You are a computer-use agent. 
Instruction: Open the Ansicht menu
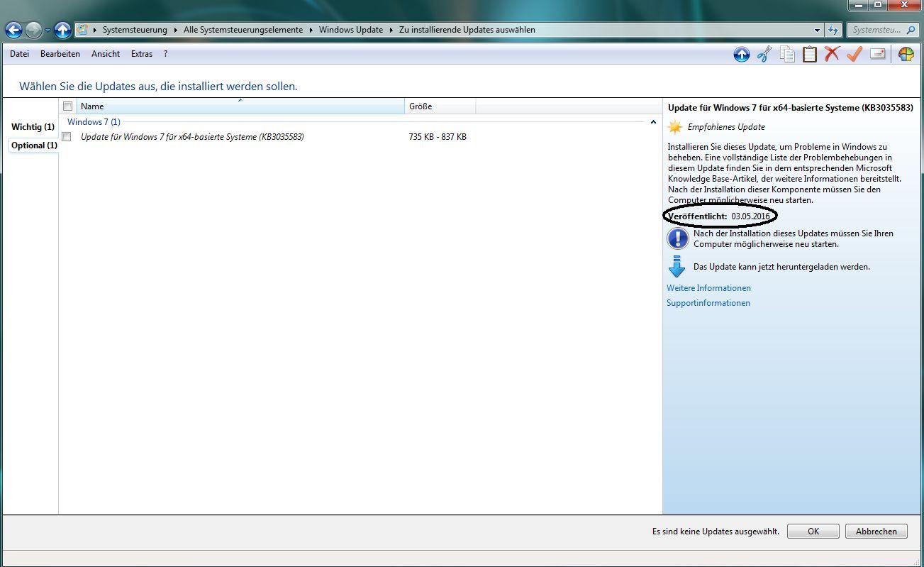pyautogui.click(x=106, y=54)
